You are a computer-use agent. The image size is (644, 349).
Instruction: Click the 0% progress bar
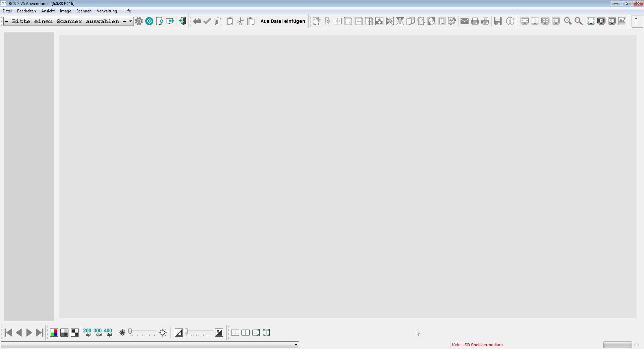(618, 345)
